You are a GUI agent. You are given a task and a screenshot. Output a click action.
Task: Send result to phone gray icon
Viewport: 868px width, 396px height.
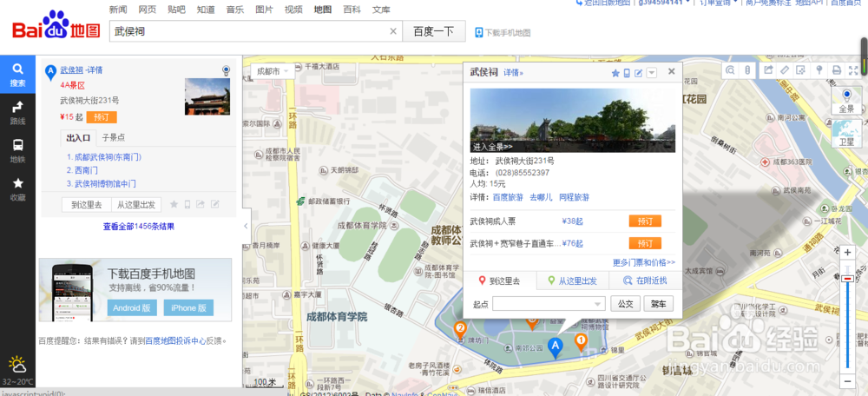187,204
